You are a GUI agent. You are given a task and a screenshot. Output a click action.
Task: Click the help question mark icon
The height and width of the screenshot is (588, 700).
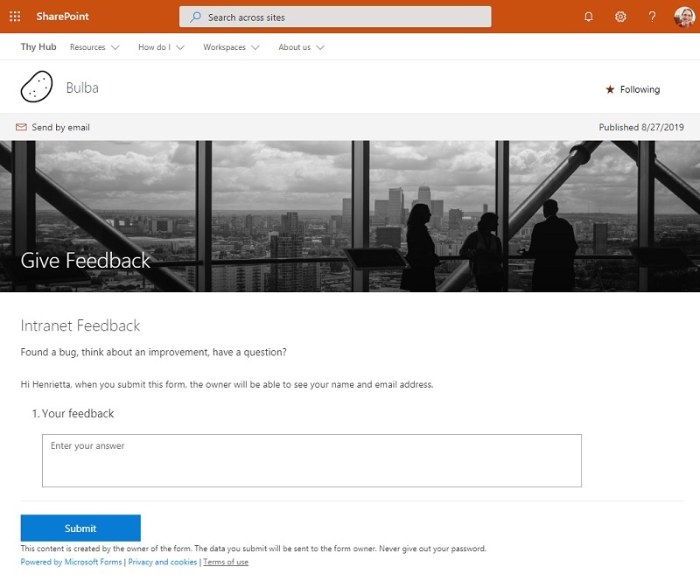[x=652, y=17]
